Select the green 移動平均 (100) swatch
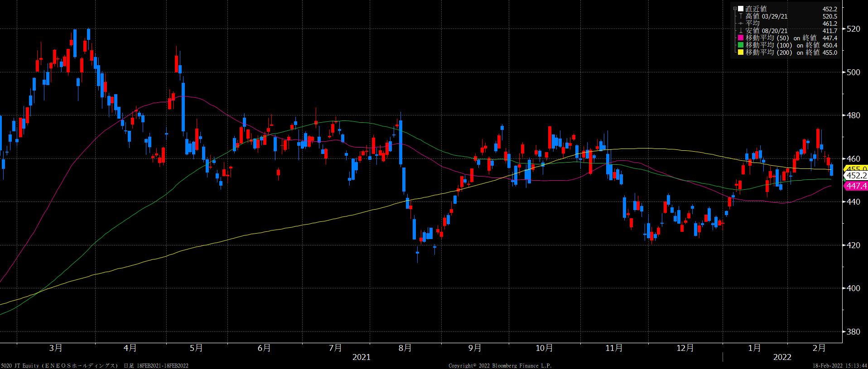This screenshot has width=868, height=369. (741, 45)
